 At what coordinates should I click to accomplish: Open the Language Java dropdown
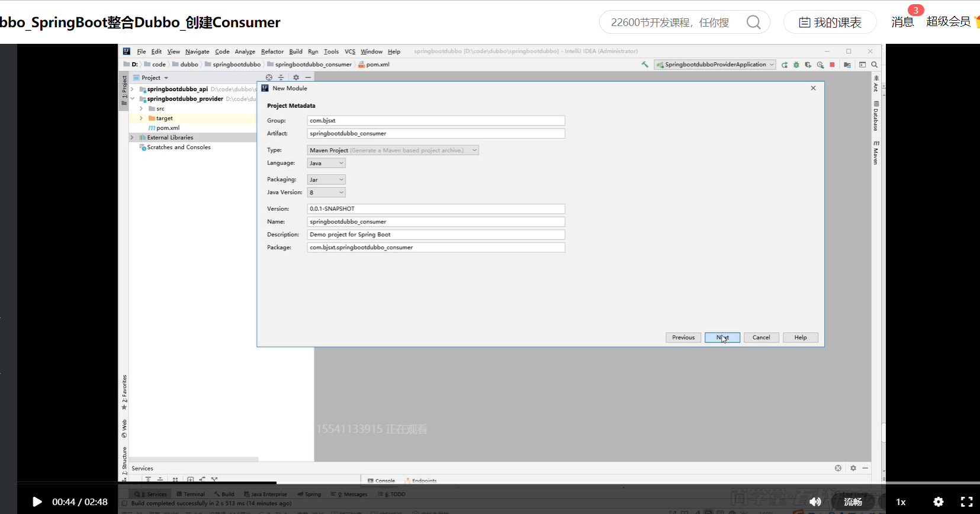click(x=326, y=163)
